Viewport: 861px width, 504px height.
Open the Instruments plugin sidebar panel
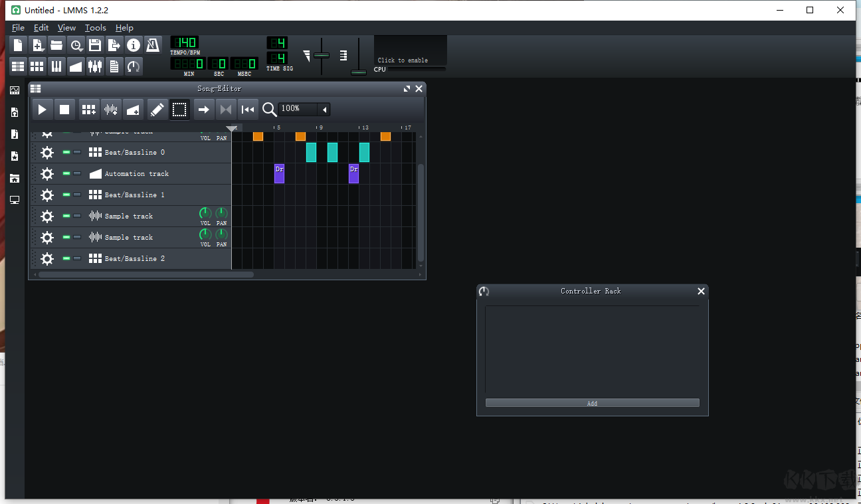coord(15,90)
